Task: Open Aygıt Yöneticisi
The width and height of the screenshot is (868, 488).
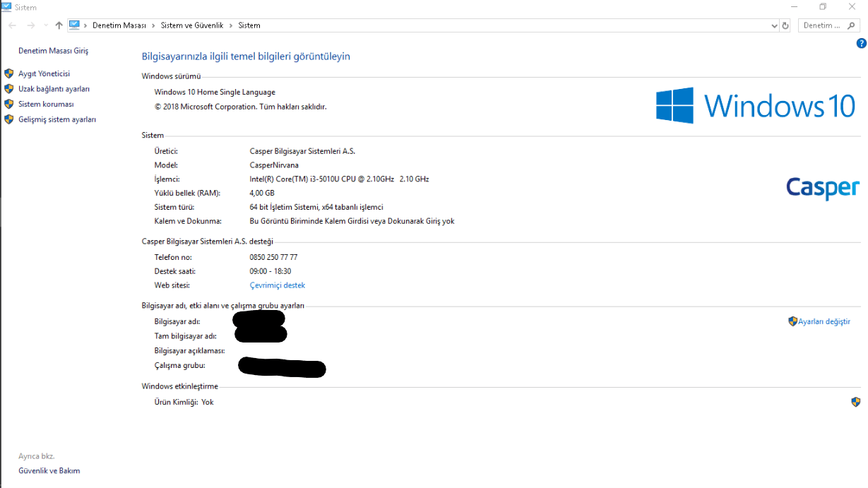Action: click(x=44, y=73)
